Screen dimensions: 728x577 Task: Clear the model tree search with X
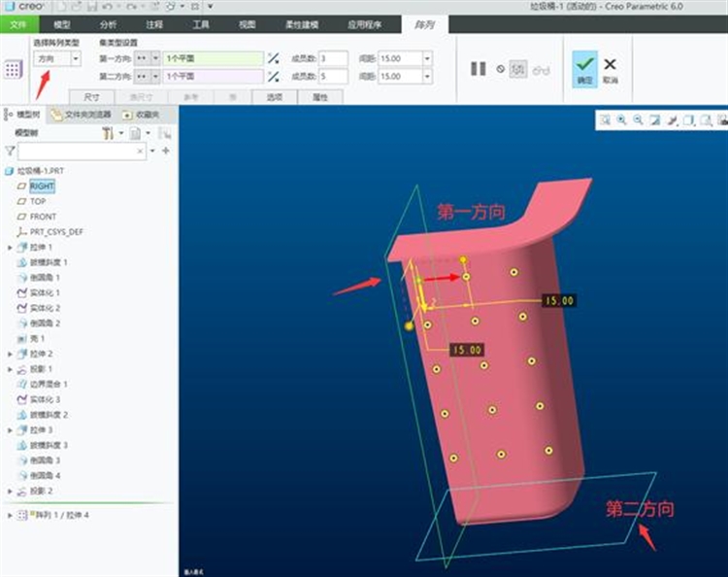tap(140, 151)
